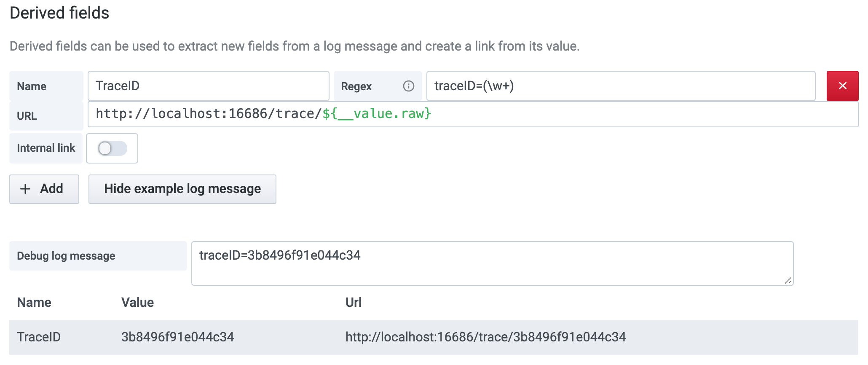This screenshot has width=868, height=365.
Task: Click the red X to remove TraceID field
Action: click(x=842, y=86)
